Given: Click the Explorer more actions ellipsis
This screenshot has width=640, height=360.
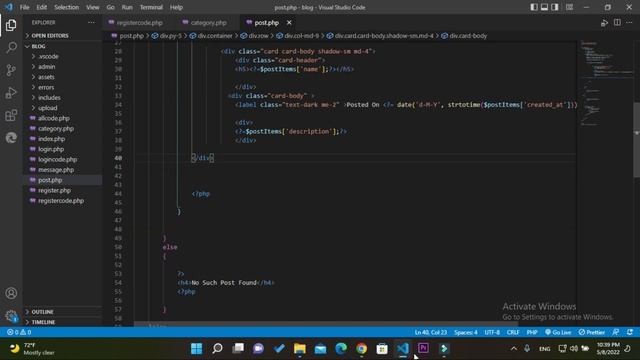Looking at the screenshot, I should [x=91, y=22].
